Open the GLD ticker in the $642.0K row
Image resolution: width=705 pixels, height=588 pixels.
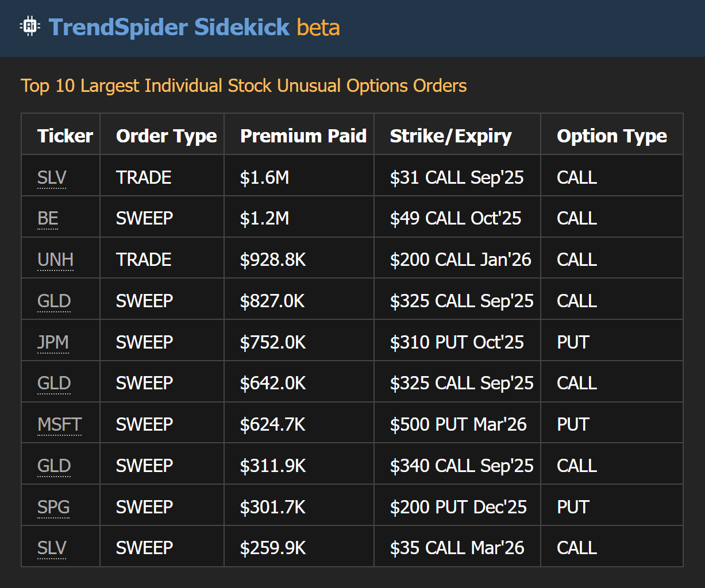pos(54,383)
